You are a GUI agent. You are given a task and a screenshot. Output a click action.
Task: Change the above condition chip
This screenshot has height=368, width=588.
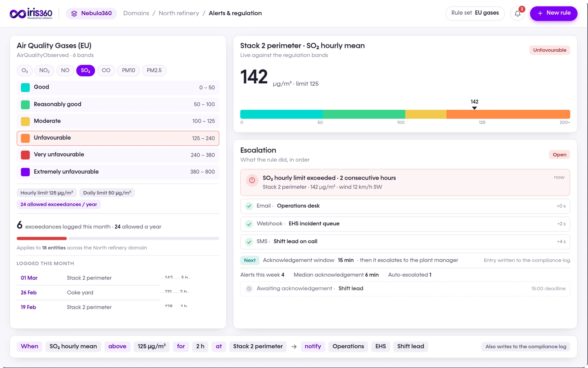pyautogui.click(x=117, y=347)
